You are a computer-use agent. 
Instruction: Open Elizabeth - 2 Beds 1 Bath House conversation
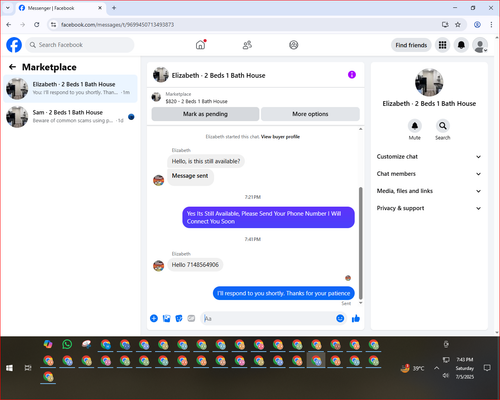coord(70,89)
